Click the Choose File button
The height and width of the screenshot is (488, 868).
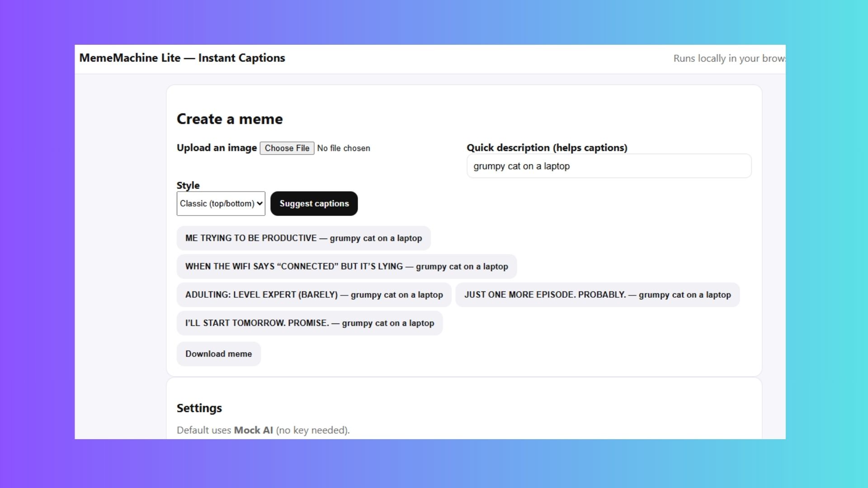click(x=287, y=148)
